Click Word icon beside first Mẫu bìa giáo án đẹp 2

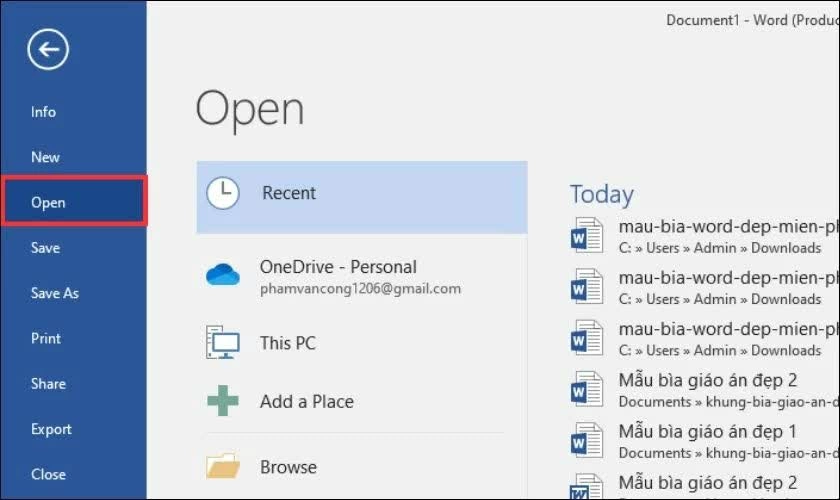[587, 389]
